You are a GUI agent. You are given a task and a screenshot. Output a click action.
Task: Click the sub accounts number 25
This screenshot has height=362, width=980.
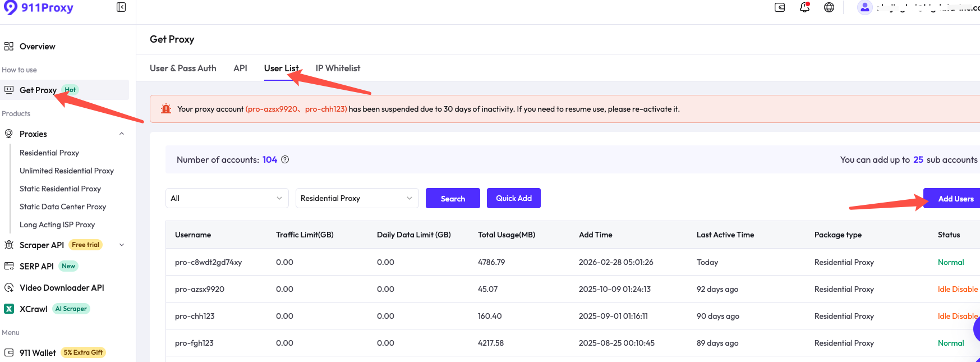point(918,159)
